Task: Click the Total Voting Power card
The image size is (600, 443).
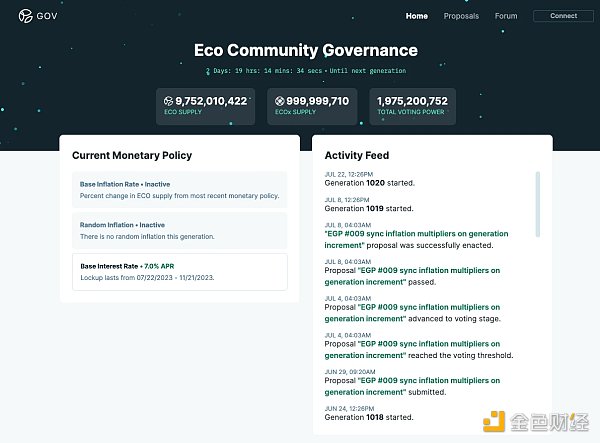Action: 411,107
